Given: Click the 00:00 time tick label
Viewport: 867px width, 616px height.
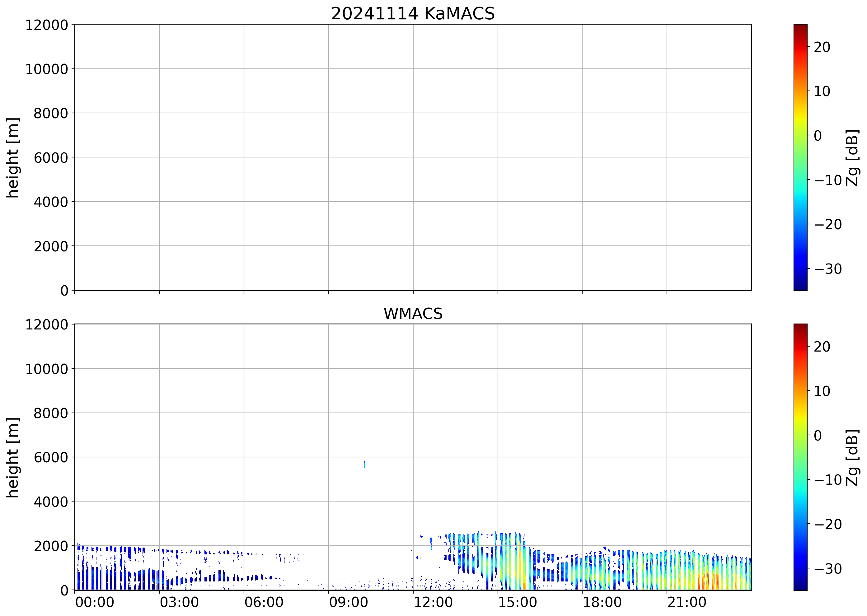Looking at the screenshot, I should pyautogui.click(x=95, y=602).
